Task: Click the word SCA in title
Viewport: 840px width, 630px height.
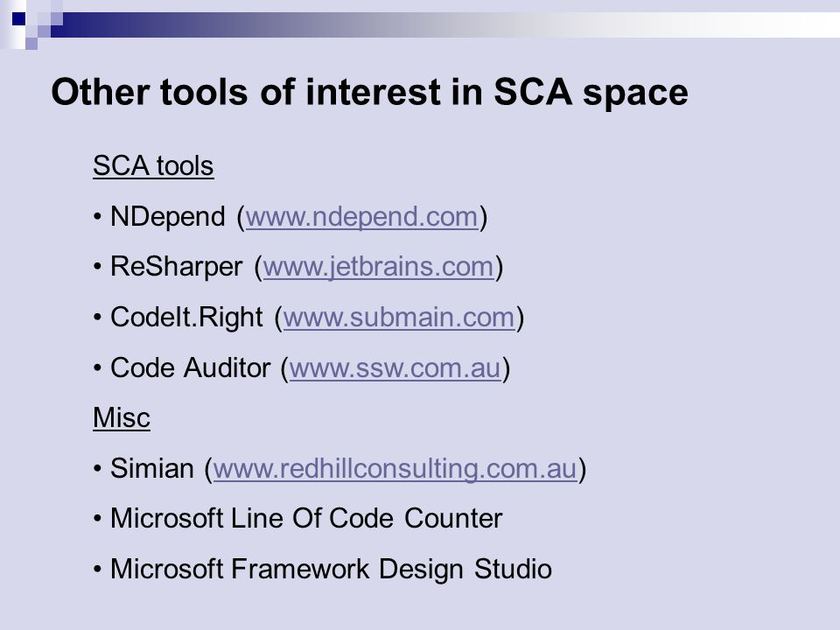Action: [x=533, y=92]
